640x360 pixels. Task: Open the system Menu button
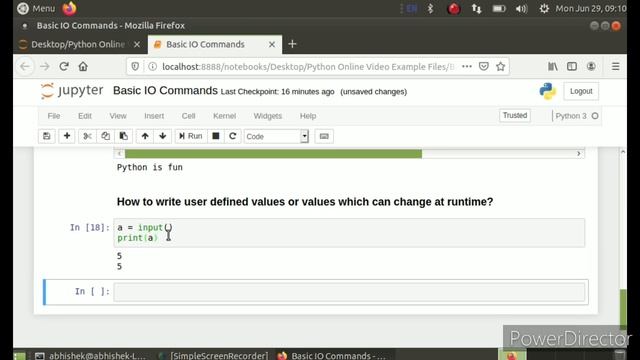coord(36,8)
